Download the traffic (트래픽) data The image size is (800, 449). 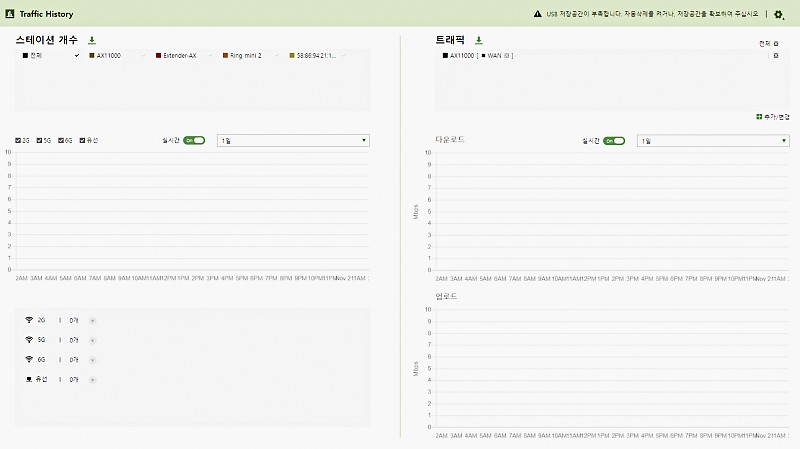coord(478,41)
